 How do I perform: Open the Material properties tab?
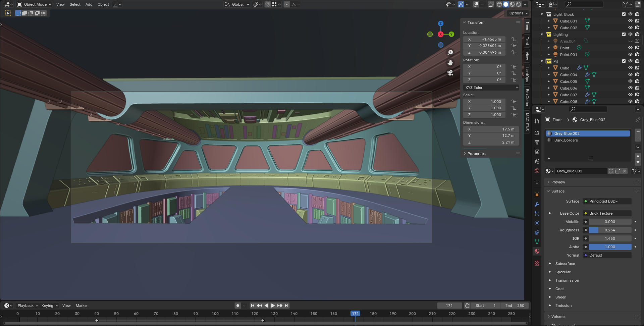point(537,251)
